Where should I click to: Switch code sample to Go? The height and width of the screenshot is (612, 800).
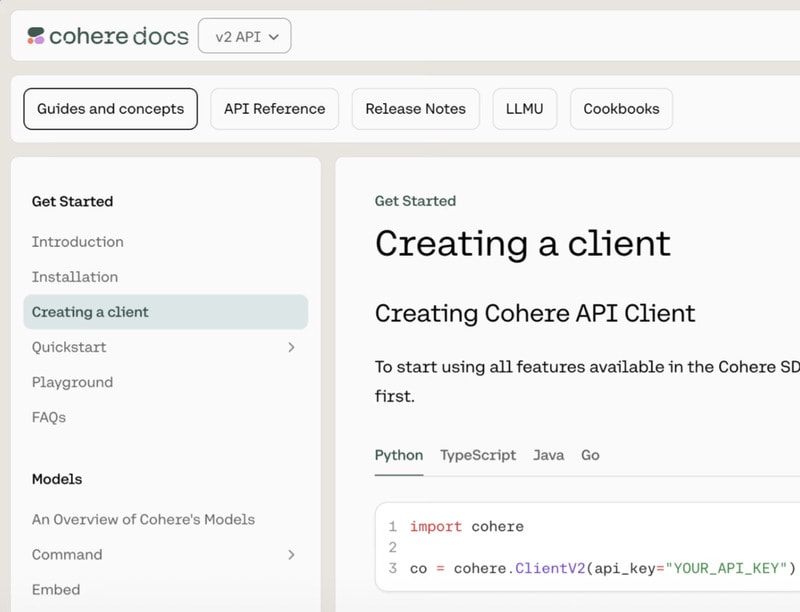pos(590,455)
